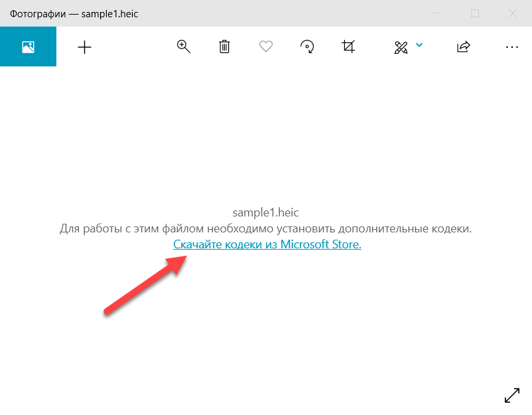Open the photo collection view icon
Viewport: 532px width, 415px height.
[28, 46]
